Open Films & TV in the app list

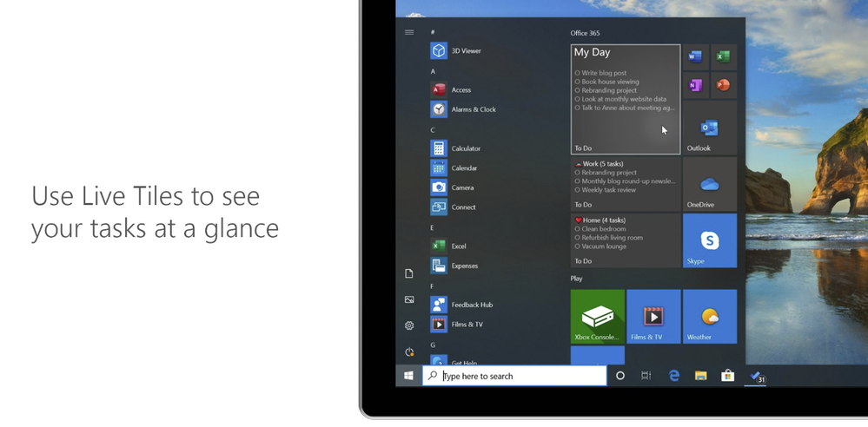pos(456,324)
